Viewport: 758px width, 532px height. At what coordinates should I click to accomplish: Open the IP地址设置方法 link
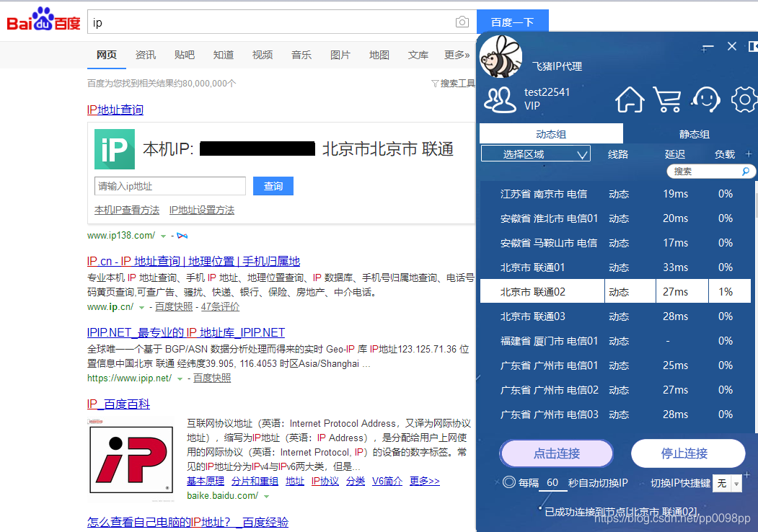[x=202, y=210]
